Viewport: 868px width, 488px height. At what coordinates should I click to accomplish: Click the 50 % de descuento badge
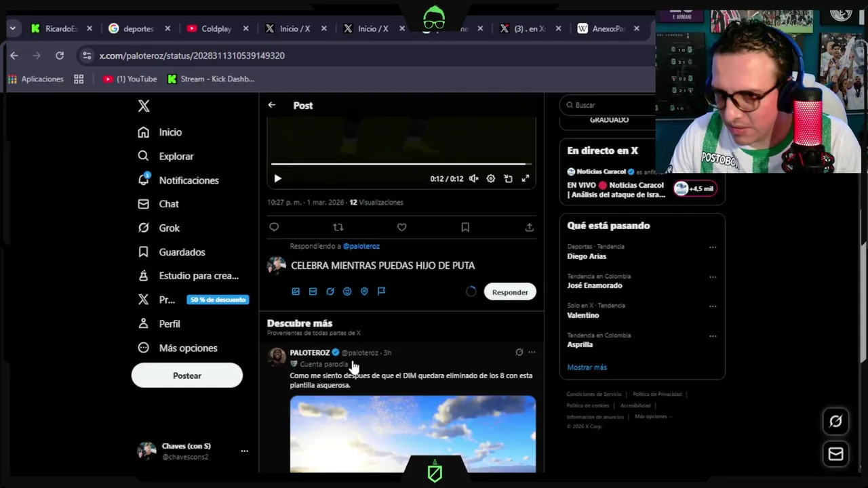[x=218, y=300]
